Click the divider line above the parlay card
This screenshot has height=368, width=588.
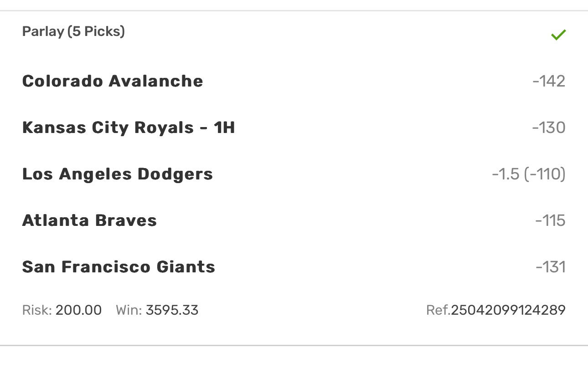[x=294, y=10]
